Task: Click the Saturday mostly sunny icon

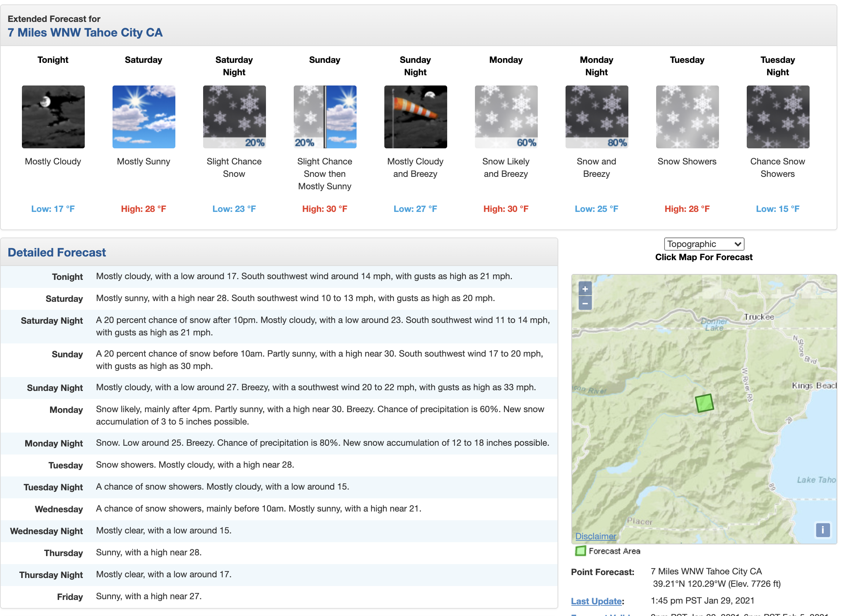Action: click(144, 117)
